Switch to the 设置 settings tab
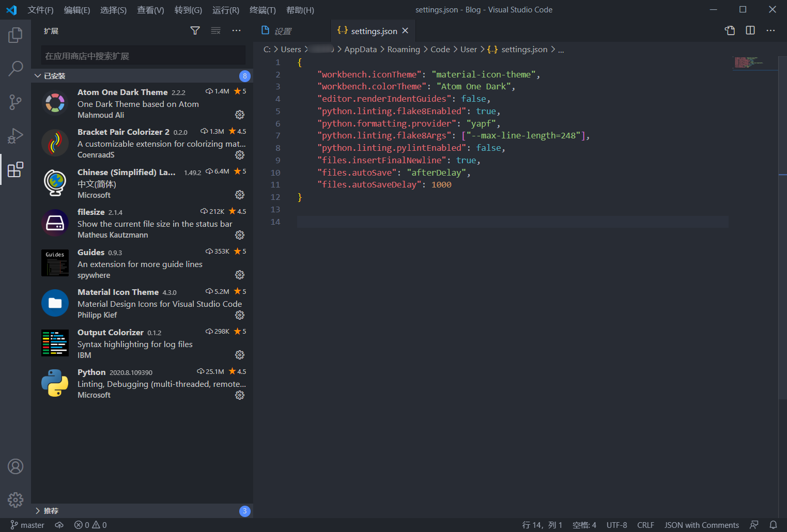787x532 pixels. 291,31
